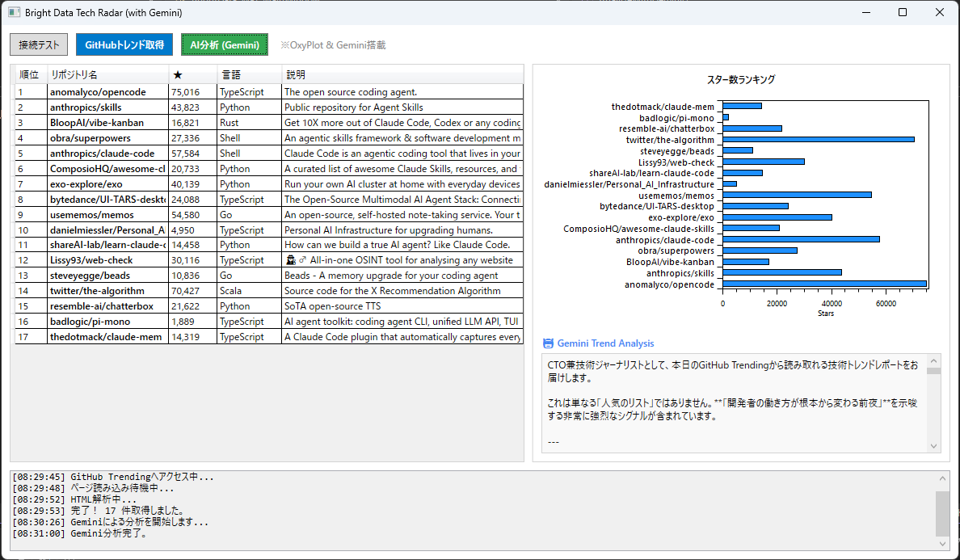Select shareAI-lab/learn-claude repository cell
This screenshot has height=560, width=960.
tap(107, 245)
